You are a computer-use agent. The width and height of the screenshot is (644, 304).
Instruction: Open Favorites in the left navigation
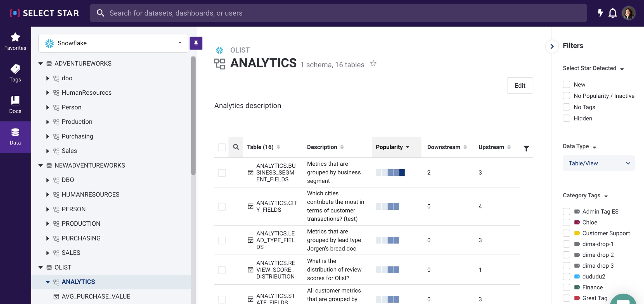tap(15, 41)
